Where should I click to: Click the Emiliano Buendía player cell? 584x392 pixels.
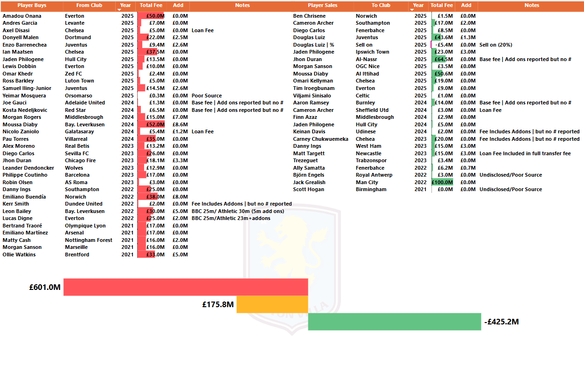coord(24,197)
